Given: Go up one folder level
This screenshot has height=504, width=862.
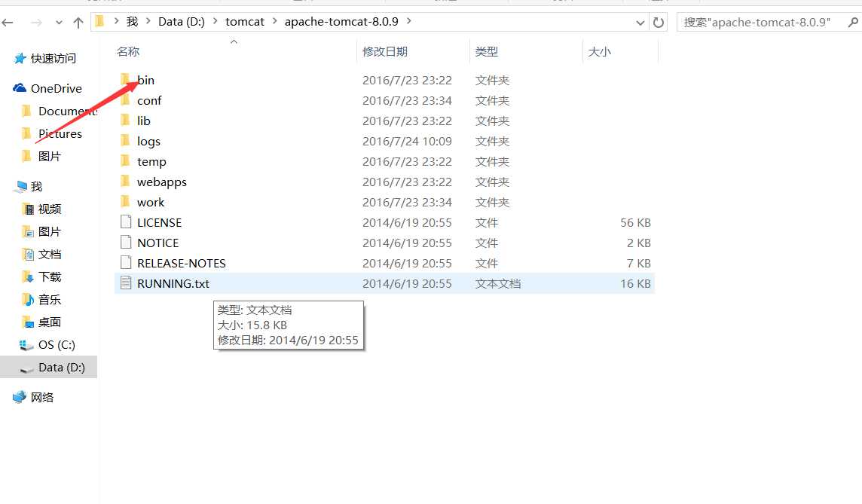Looking at the screenshot, I should pyautogui.click(x=78, y=23).
